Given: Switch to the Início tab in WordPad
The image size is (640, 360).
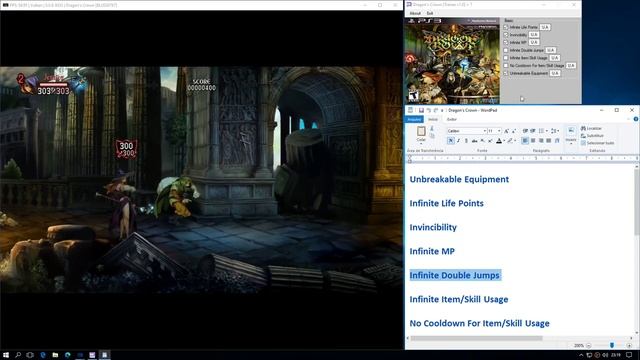Looking at the screenshot, I should 433,119.
